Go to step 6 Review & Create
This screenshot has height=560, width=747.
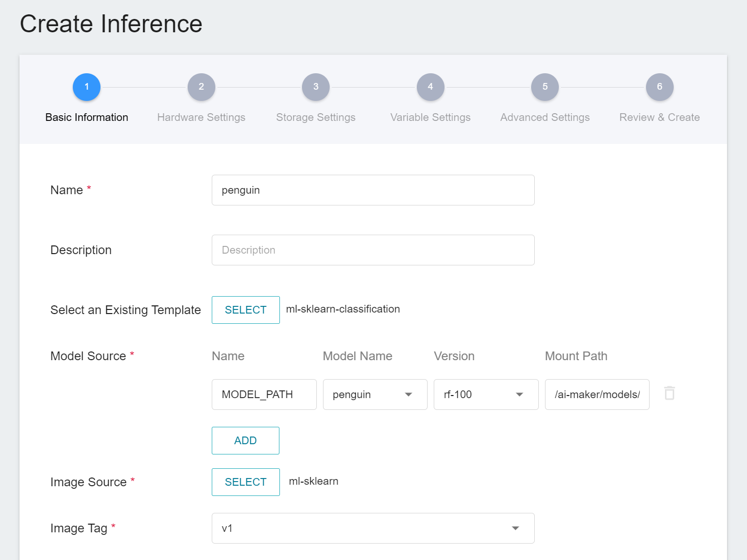click(x=659, y=87)
